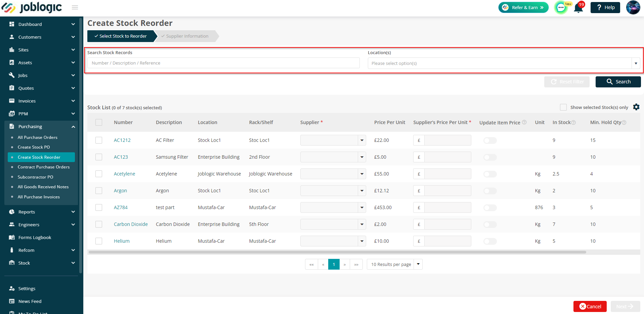The width and height of the screenshot is (644, 314).
Task: Click the sidebar vertical scrollbar
Action: click(x=80, y=146)
